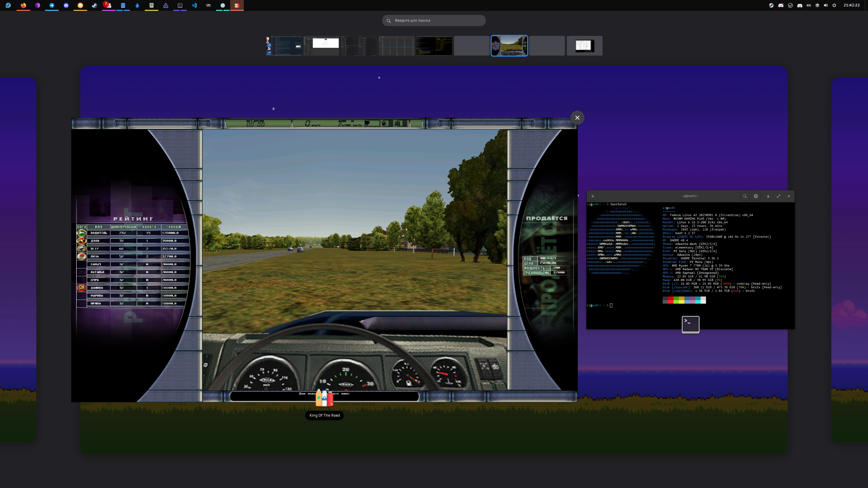The image size is (868, 488).
Task: Open Telegram from the dash
Action: click(52, 5)
